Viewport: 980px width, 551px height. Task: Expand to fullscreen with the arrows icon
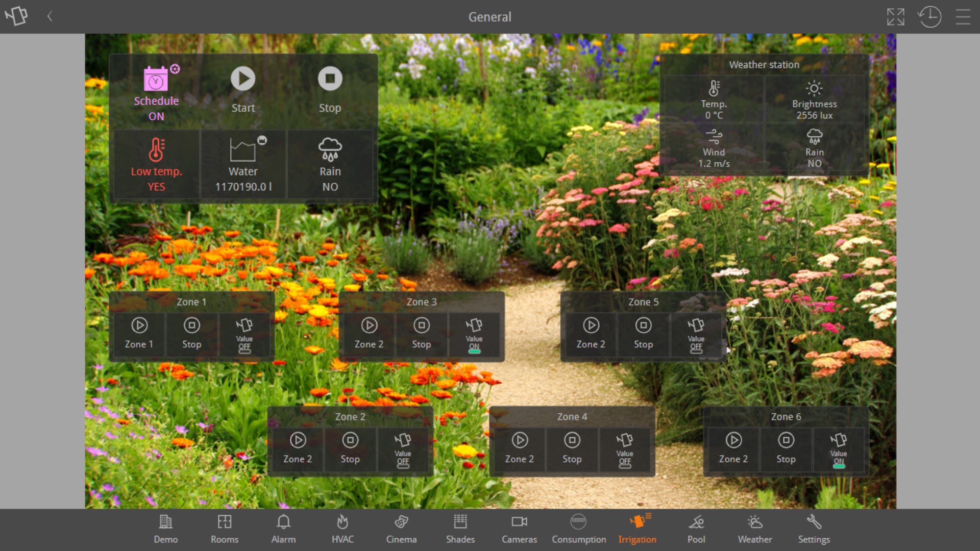[895, 17]
